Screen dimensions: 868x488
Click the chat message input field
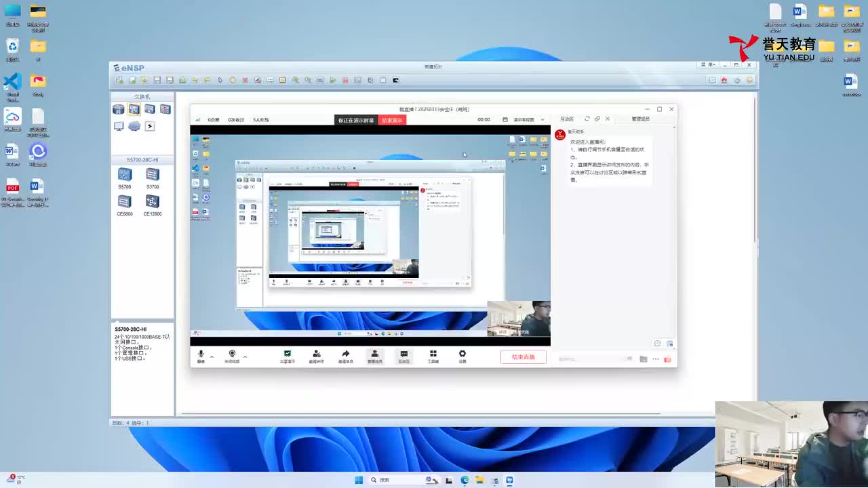click(x=590, y=359)
